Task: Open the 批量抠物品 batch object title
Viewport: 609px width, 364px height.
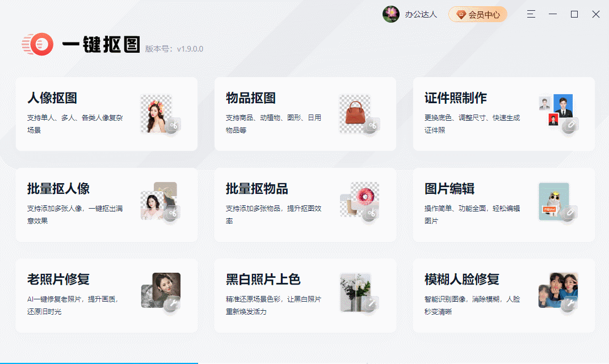Action: [257, 189]
